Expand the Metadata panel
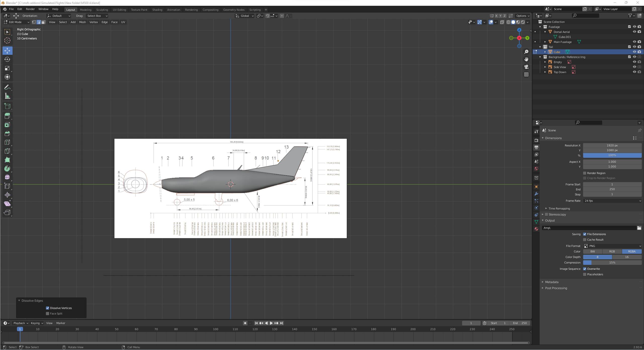 [x=552, y=282]
